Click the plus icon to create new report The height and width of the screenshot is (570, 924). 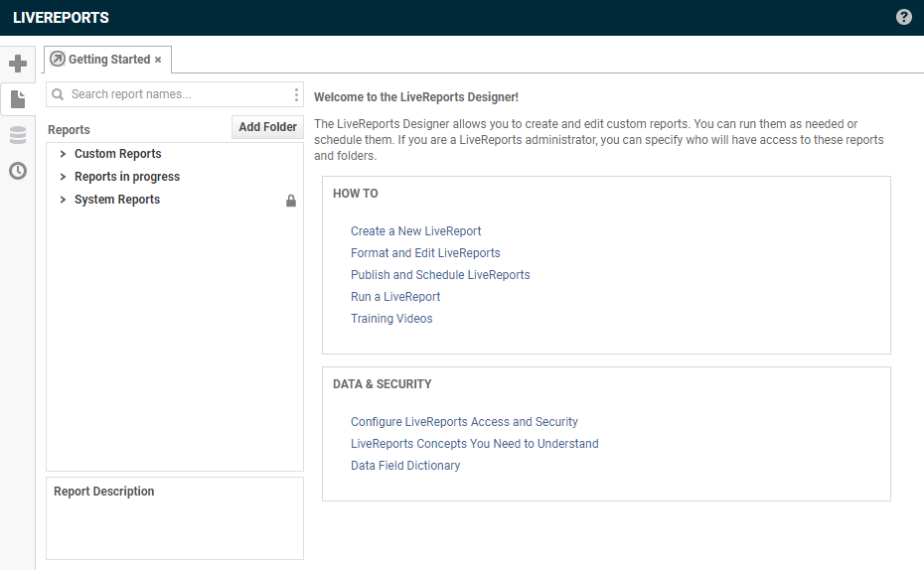coord(18,63)
